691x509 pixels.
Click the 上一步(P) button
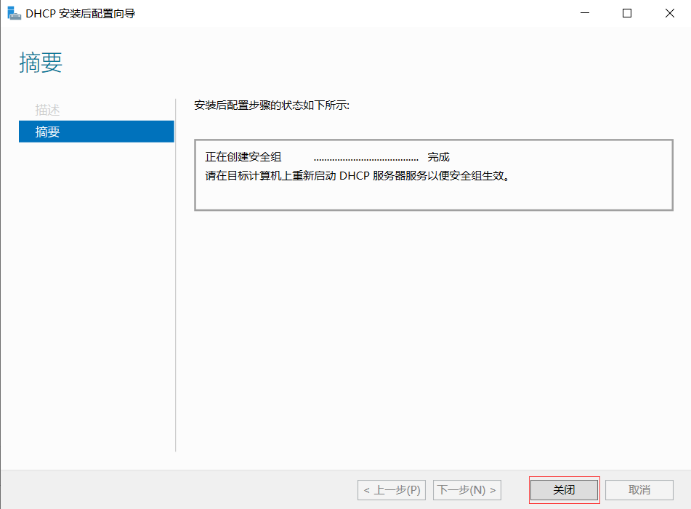click(391, 490)
